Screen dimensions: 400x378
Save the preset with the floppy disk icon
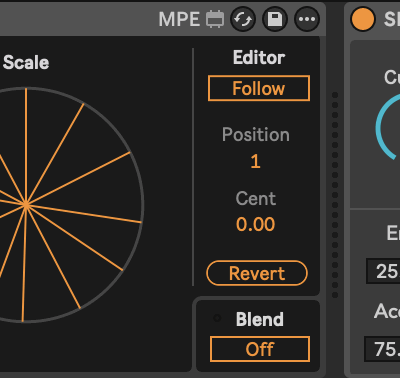(x=275, y=19)
